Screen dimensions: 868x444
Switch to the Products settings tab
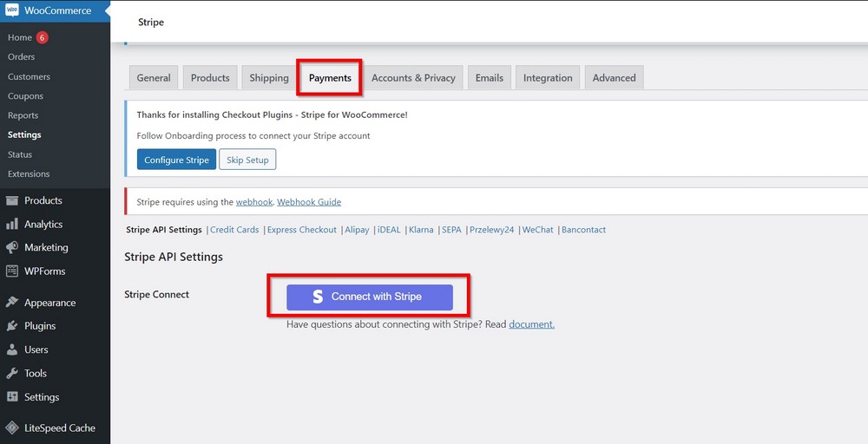pyautogui.click(x=210, y=77)
